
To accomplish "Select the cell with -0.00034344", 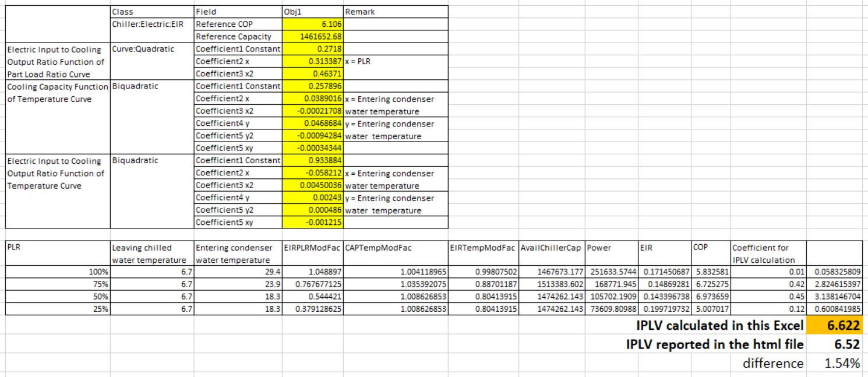I will pyautogui.click(x=312, y=148).
